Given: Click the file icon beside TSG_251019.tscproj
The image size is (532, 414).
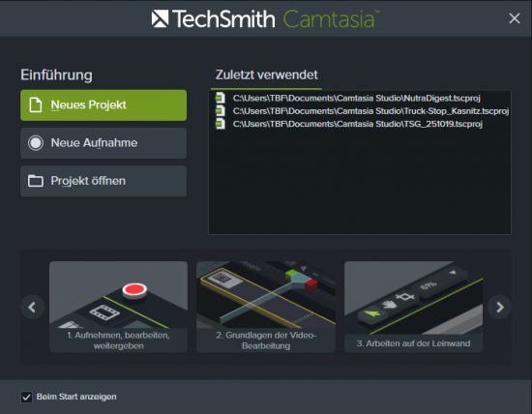Looking at the screenshot, I should tap(221, 124).
